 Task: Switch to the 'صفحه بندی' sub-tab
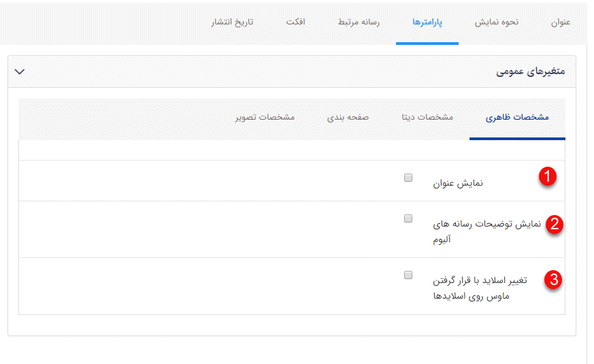(x=348, y=117)
